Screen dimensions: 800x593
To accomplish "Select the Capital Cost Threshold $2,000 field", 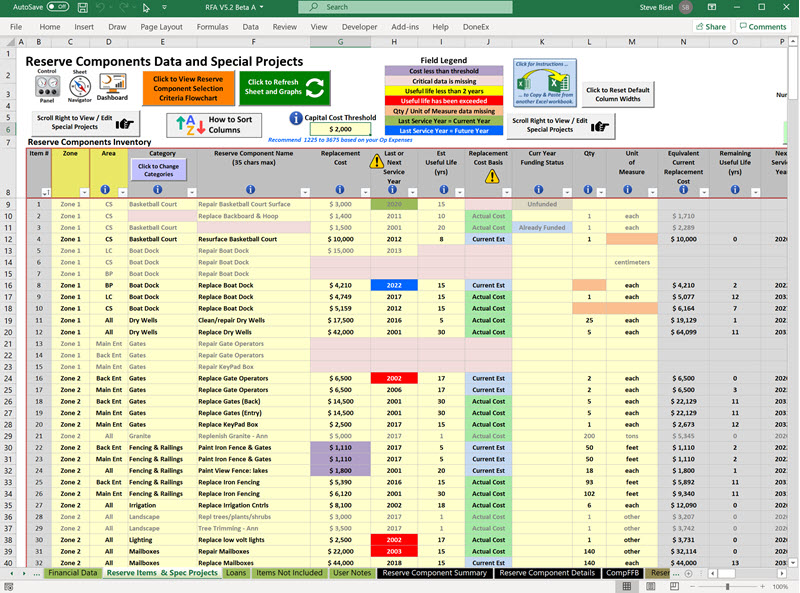I will pyautogui.click(x=340, y=129).
